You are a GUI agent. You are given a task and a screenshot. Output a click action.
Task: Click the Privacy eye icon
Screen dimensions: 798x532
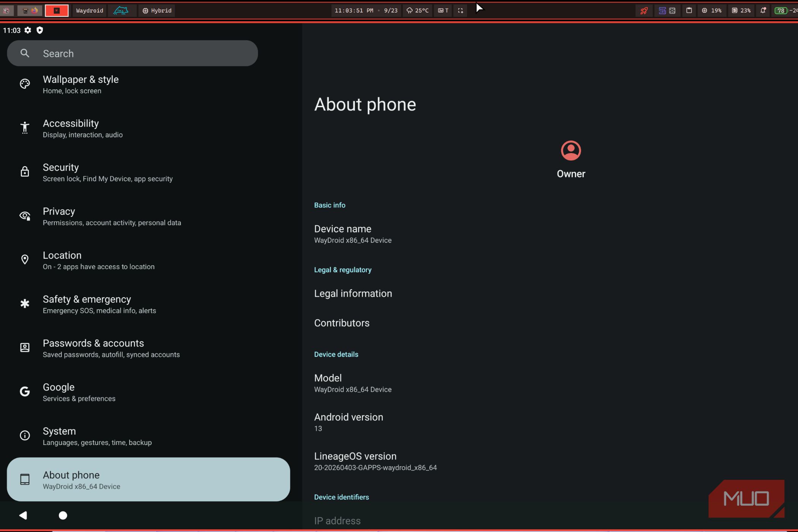coord(25,216)
